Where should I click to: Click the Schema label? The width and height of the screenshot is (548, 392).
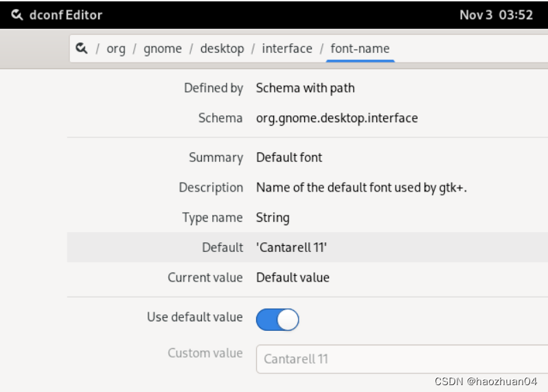(x=220, y=118)
